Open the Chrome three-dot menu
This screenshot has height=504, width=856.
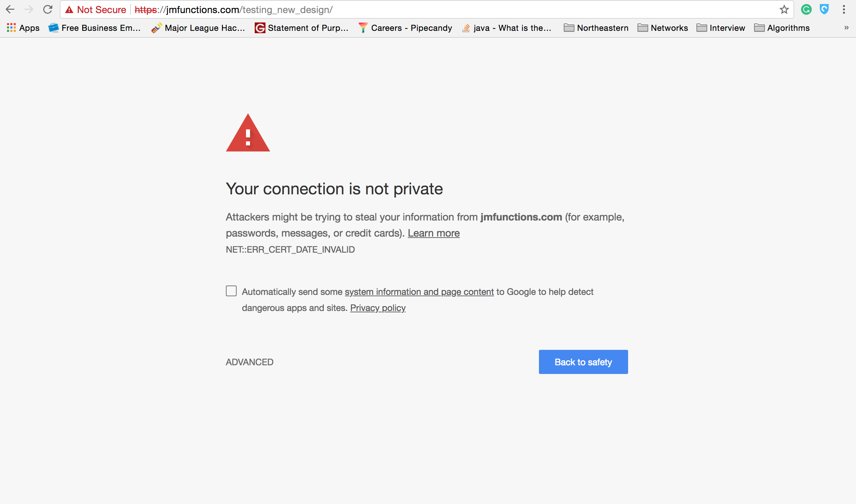pos(844,9)
